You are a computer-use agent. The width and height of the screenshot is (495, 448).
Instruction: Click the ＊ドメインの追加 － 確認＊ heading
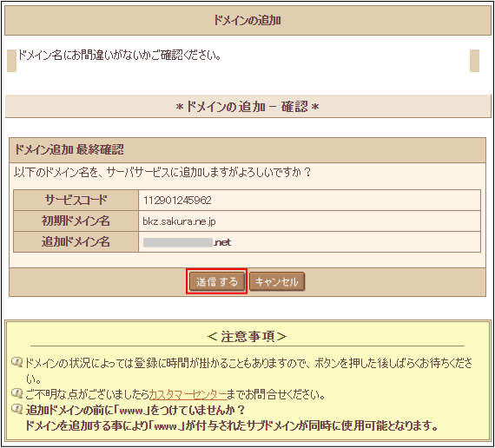(x=247, y=107)
